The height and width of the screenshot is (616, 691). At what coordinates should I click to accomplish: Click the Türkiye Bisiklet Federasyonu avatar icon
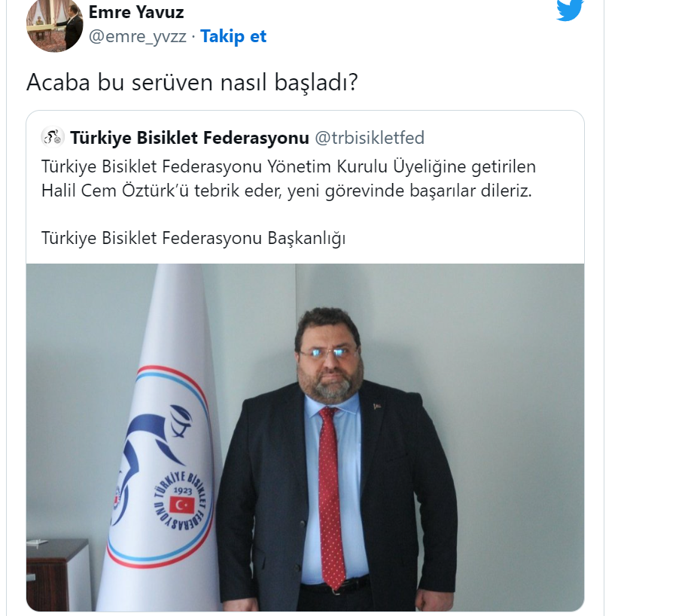[x=53, y=137]
